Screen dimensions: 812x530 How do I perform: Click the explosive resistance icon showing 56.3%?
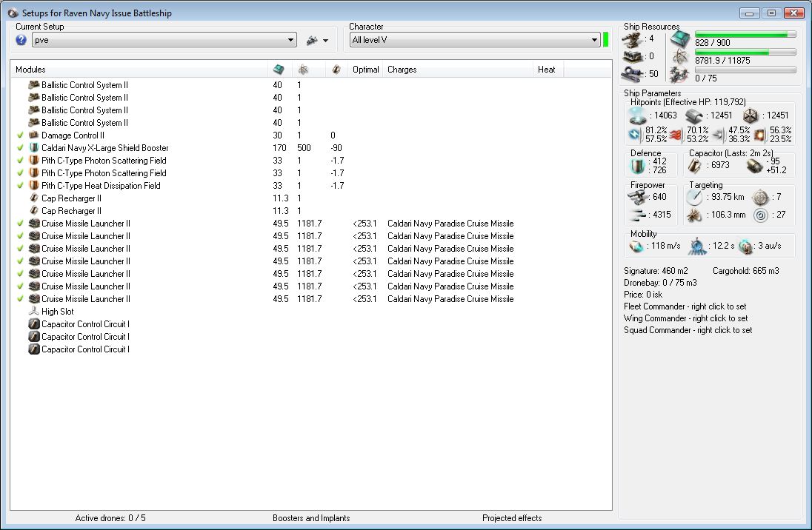click(759, 135)
